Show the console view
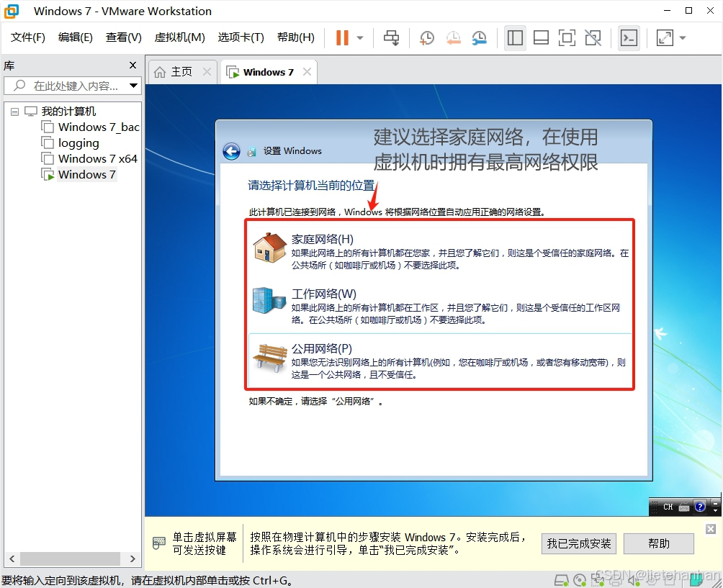Screen dimensions: 723x588 click(x=629, y=38)
